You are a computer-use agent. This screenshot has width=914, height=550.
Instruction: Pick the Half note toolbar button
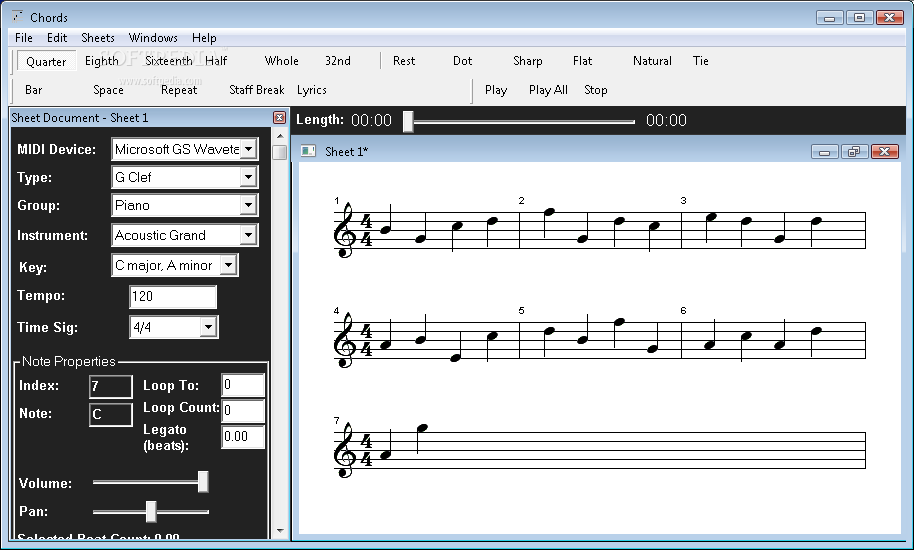coord(216,61)
